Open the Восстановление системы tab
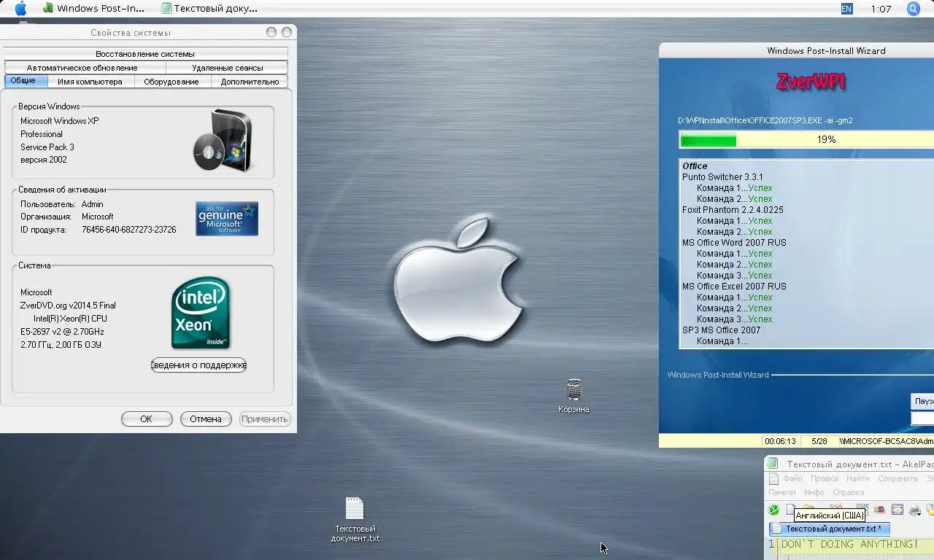The width and height of the screenshot is (934, 560). (145, 54)
